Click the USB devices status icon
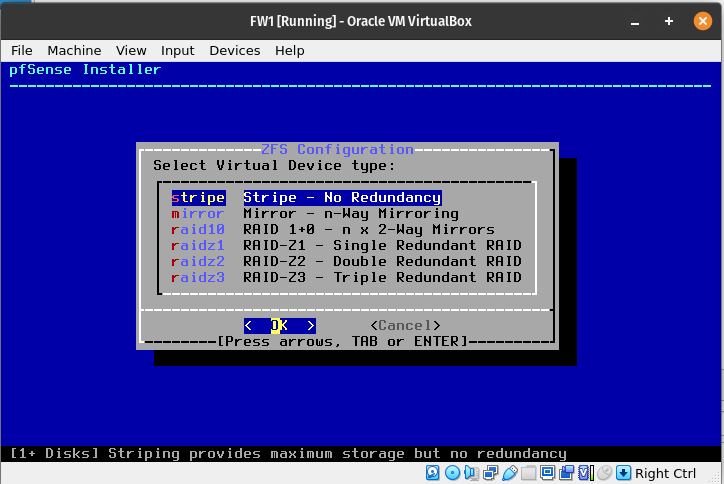The height and width of the screenshot is (484, 724). (509, 473)
